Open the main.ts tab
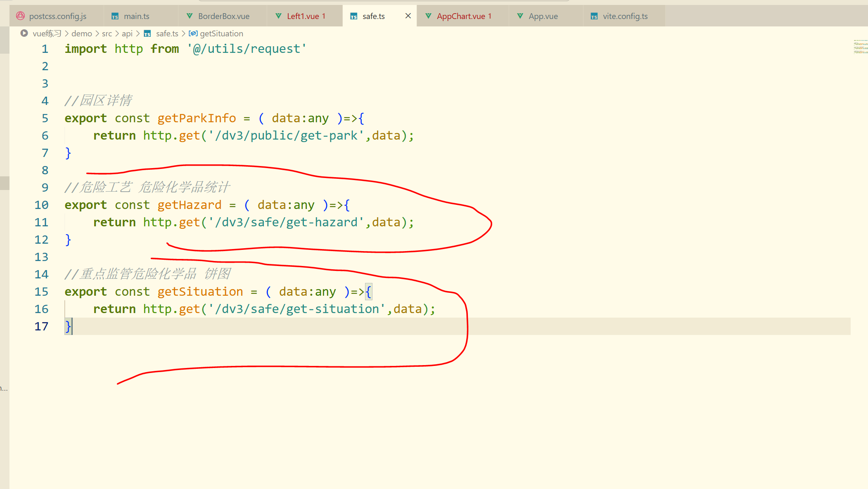This screenshot has width=868, height=489. 136,16
